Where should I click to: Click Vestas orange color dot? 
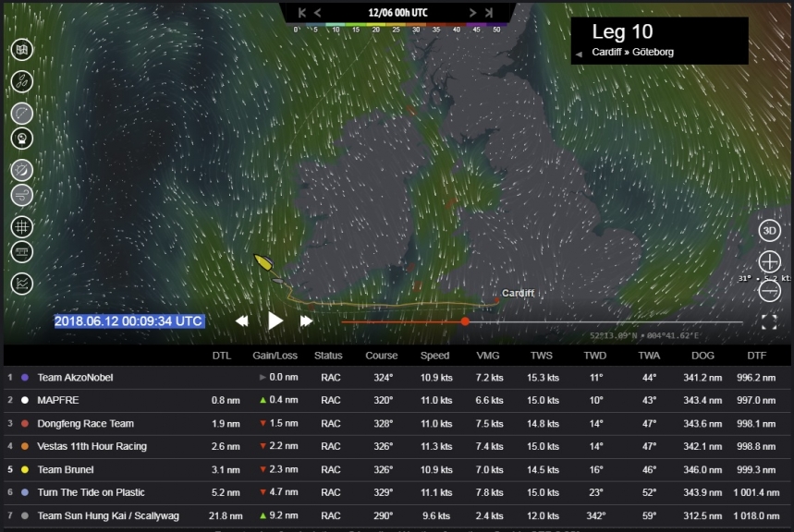(25, 446)
